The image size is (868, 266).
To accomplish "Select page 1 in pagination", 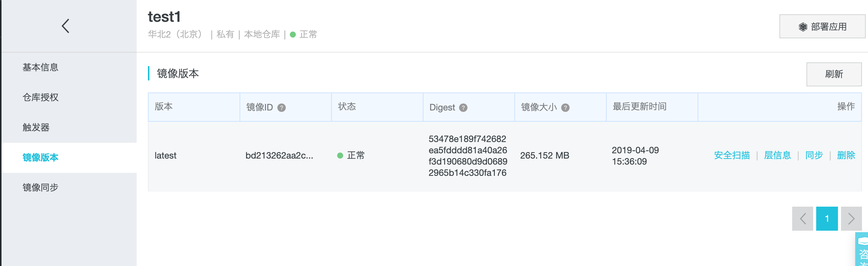I will click(x=827, y=219).
